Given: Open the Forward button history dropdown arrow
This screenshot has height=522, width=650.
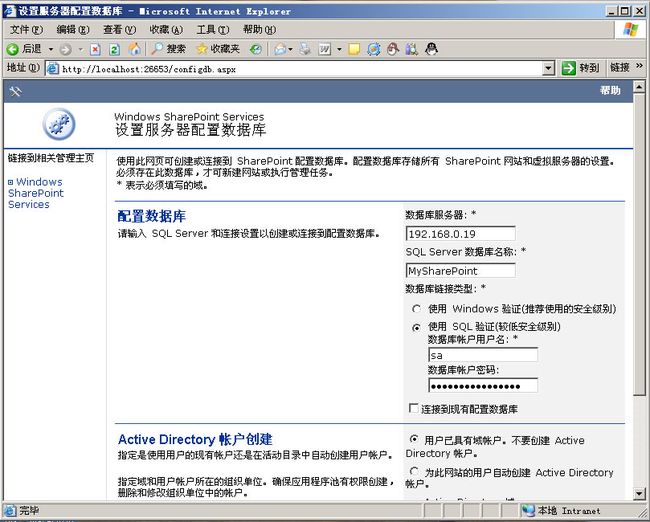Looking at the screenshot, I should (x=81, y=50).
